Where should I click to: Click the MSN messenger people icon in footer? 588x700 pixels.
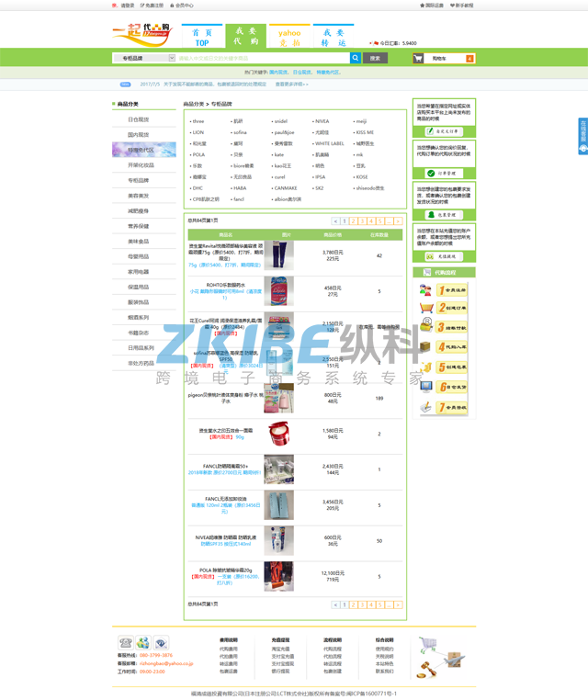tap(143, 642)
